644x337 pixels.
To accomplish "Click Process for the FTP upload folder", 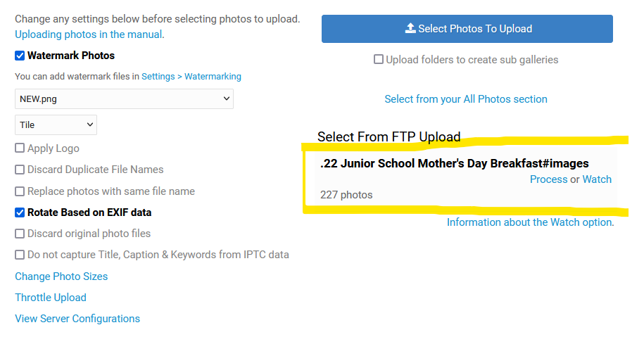I will [549, 179].
